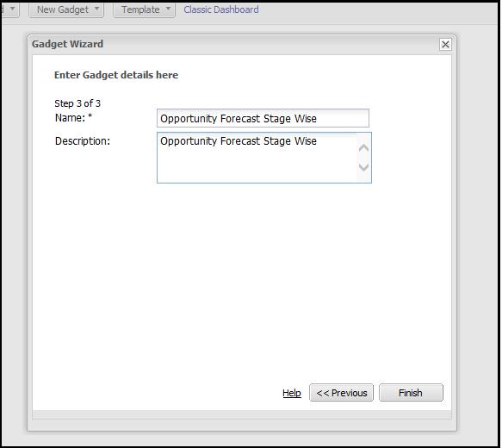Image resolution: width=502 pixels, height=448 pixels.
Task: Expand the Template dropdown arrow
Action: pyautogui.click(x=168, y=9)
